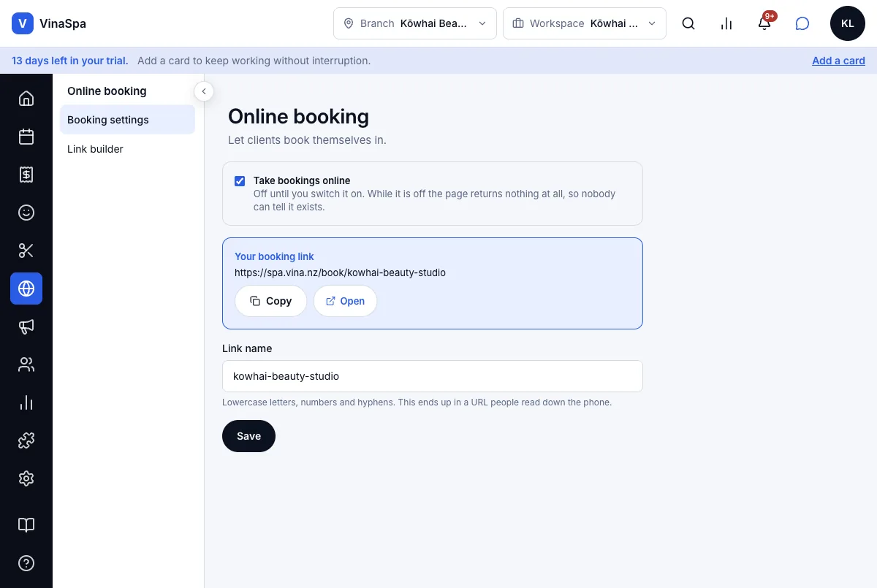Viewport: 877px width, 588px height.
Task: Open the Home icon in sidebar
Action: tap(26, 99)
